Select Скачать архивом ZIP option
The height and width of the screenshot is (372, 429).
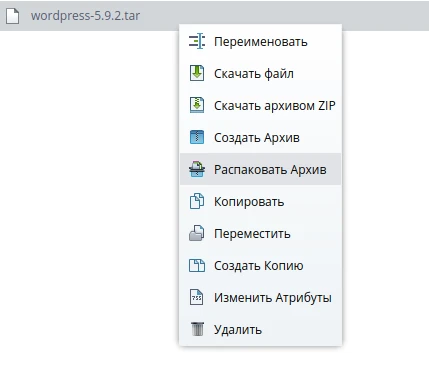[x=260, y=105]
